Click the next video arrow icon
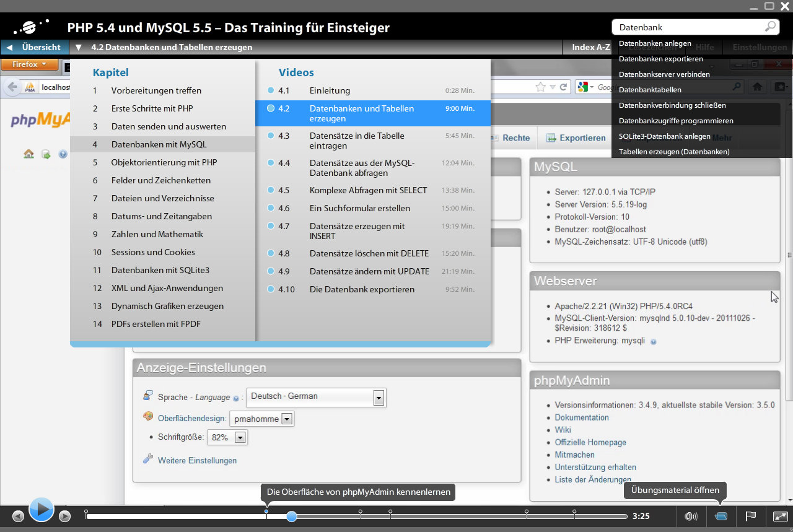The height and width of the screenshot is (532, 793). click(64, 516)
